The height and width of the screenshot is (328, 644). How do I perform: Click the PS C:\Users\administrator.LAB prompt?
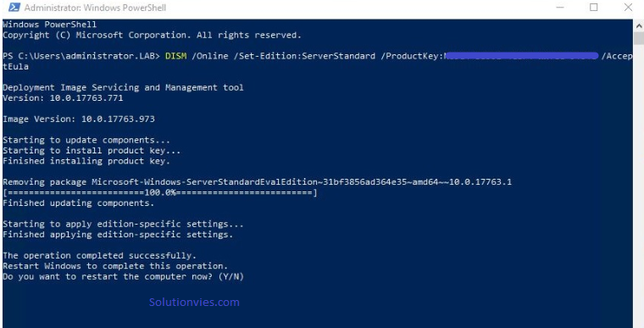point(81,56)
